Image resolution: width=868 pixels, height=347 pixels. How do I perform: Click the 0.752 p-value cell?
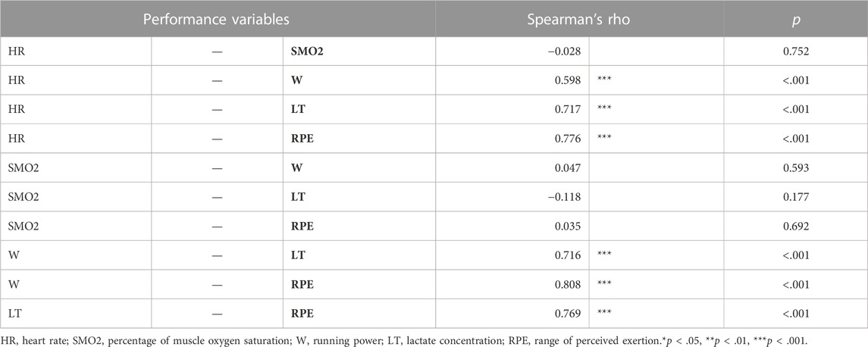(x=795, y=52)
